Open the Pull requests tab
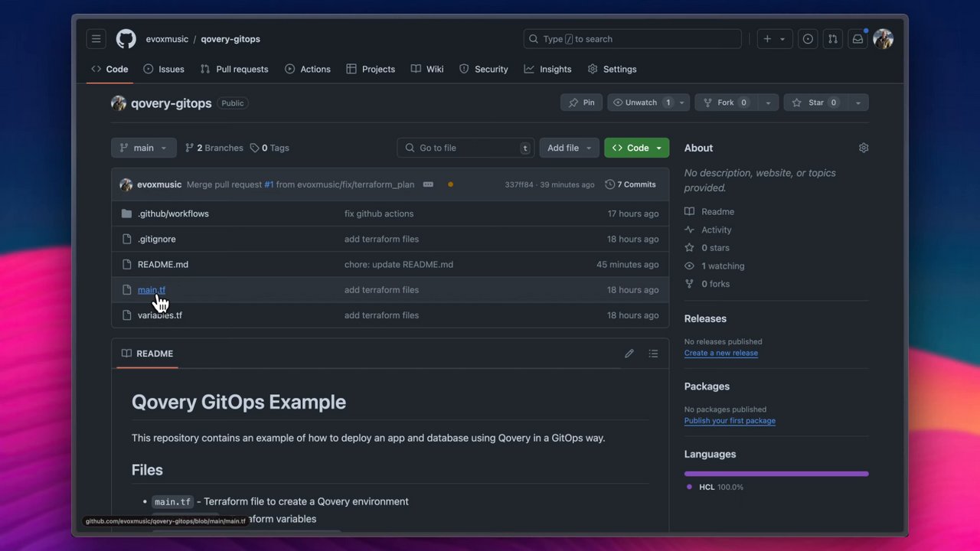The image size is (980, 551). click(234, 69)
